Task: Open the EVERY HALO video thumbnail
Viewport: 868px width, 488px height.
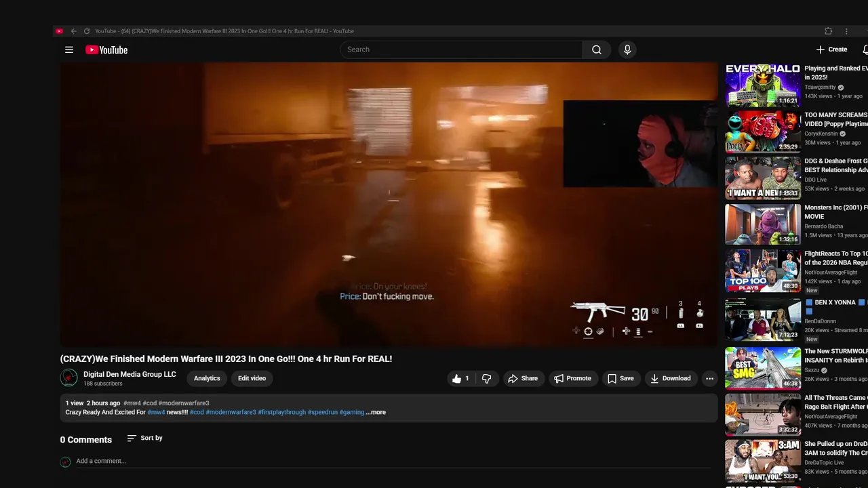Action: [x=763, y=85]
